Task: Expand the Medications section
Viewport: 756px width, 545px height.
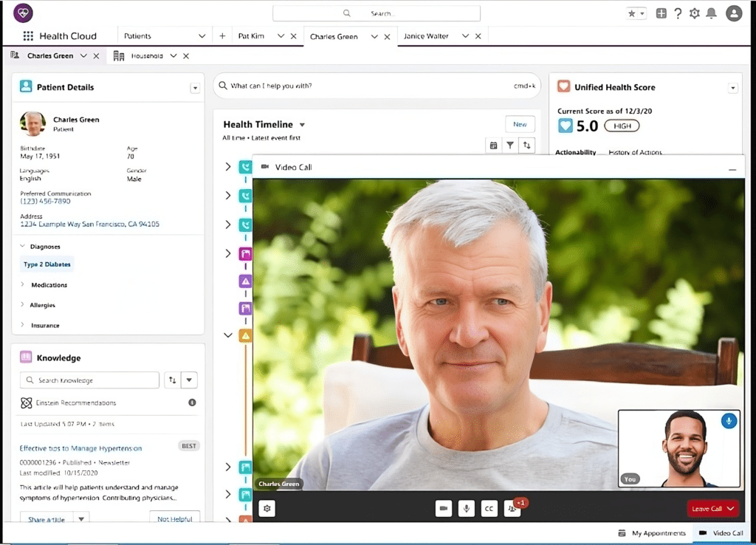Action: pyautogui.click(x=48, y=285)
